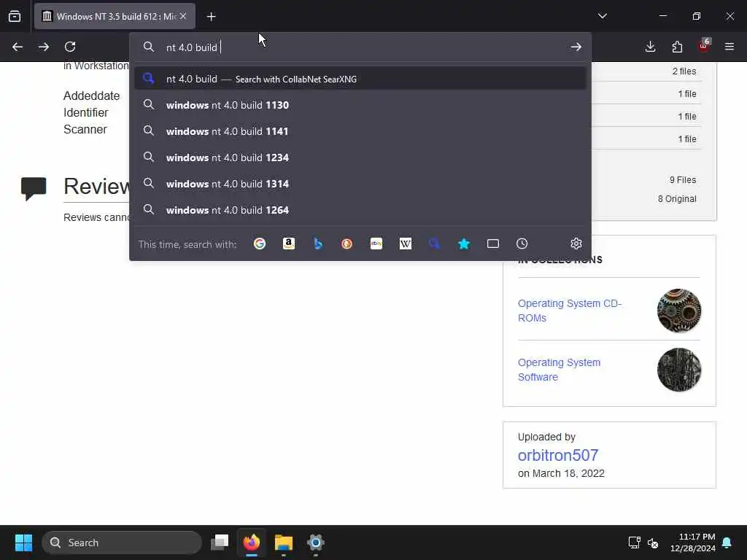The width and height of the screenshot is (747, 560).
Task: Click the '8 Original' files link
Action: click(677, 198)
